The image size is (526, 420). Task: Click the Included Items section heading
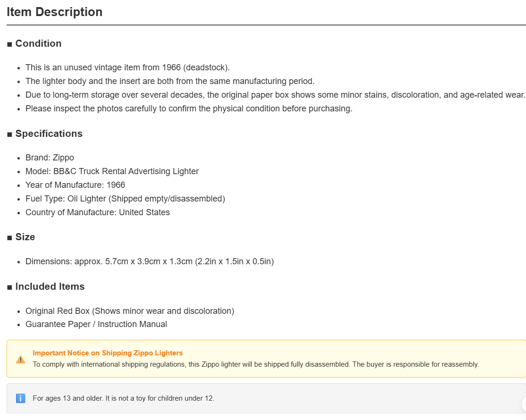(50, 286)
